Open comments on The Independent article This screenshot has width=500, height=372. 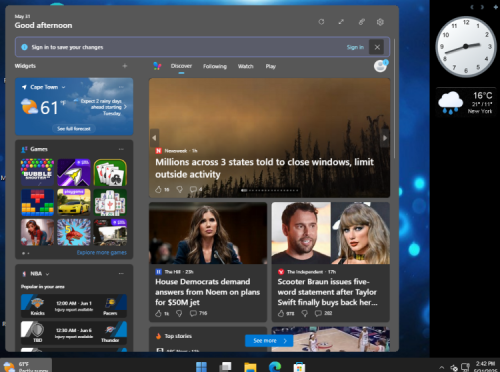click(323, 313)
